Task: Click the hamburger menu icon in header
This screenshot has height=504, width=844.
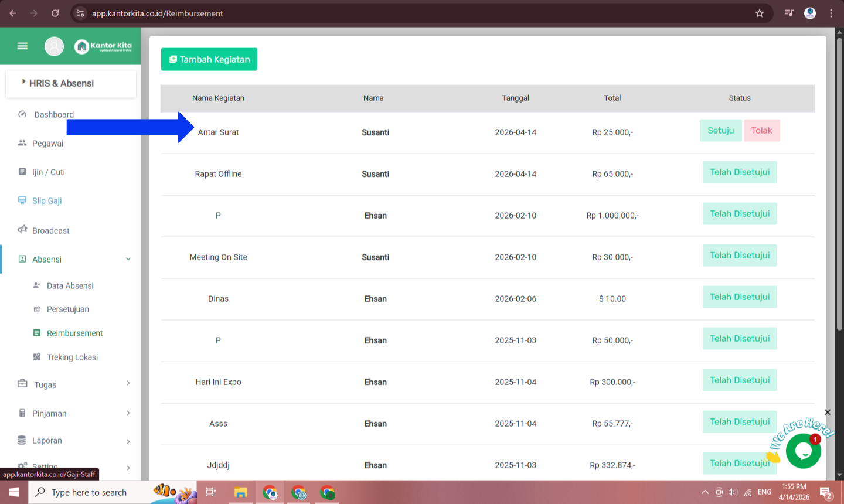Action: pyautogui.click(x=22, y=46)
